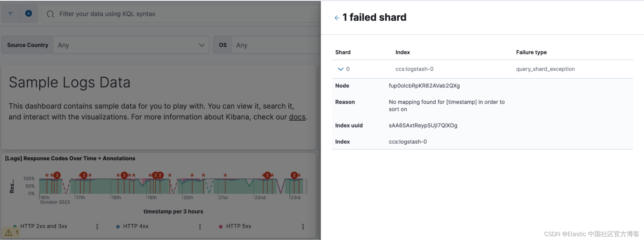Collapse shard 0 row details

pos(341,69)
